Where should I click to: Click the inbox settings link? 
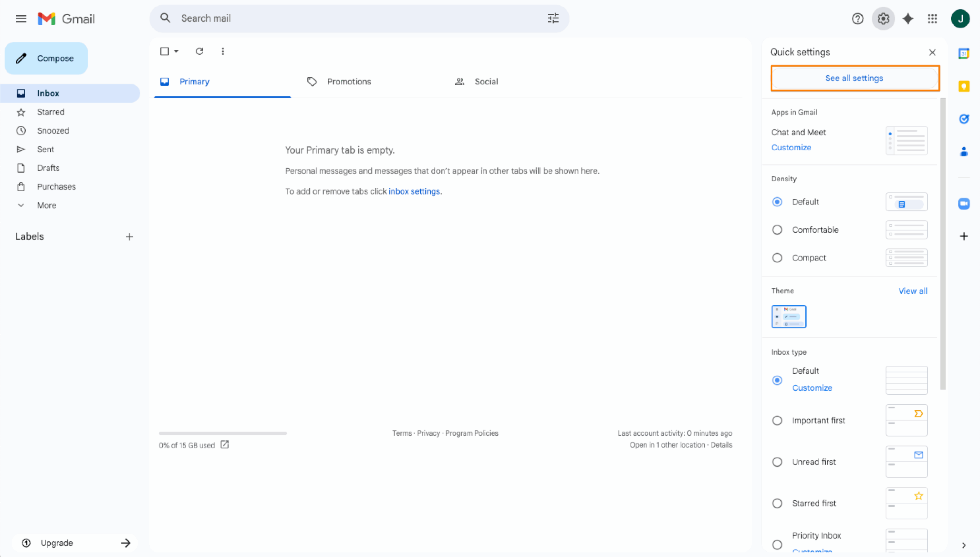coord(414,191)
